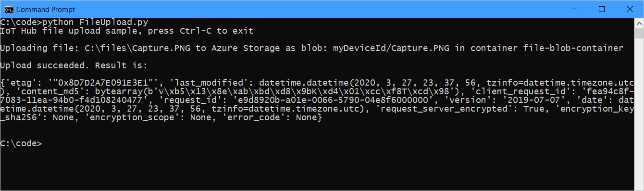Click the 'python FileUpload.py' command text
644x191 pixels.
pos(95,22)
